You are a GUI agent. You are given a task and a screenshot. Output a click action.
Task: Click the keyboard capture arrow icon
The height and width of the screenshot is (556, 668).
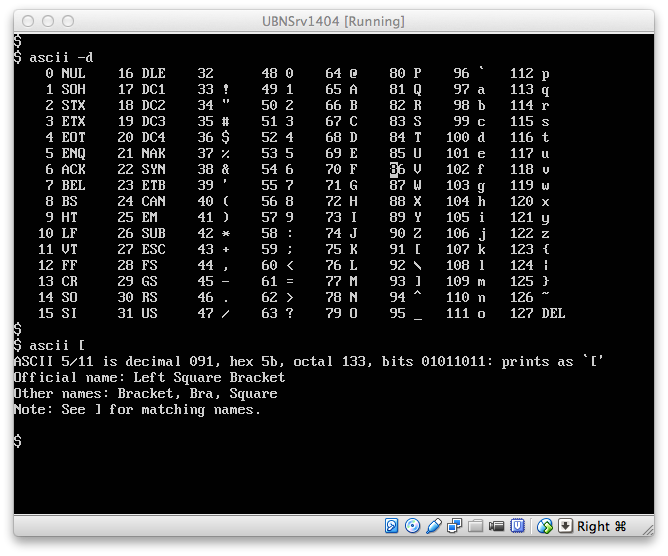coord(565,526)
